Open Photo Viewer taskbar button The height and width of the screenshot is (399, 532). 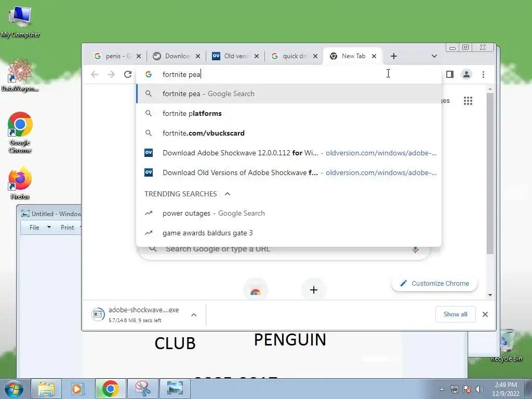coord(175,389)
